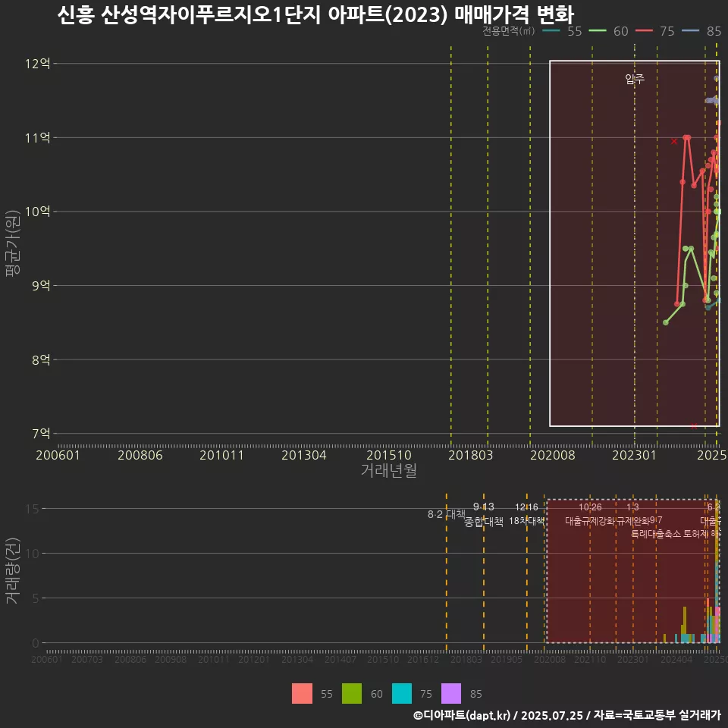
Task: Click the '거래량(건)' axis title
Action: 13,571
